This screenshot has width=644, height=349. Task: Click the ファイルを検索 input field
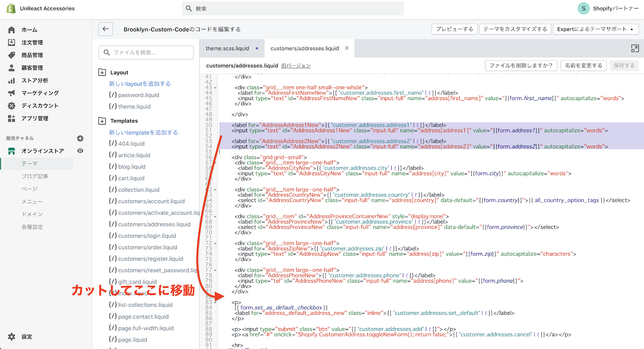coord(146,52)
